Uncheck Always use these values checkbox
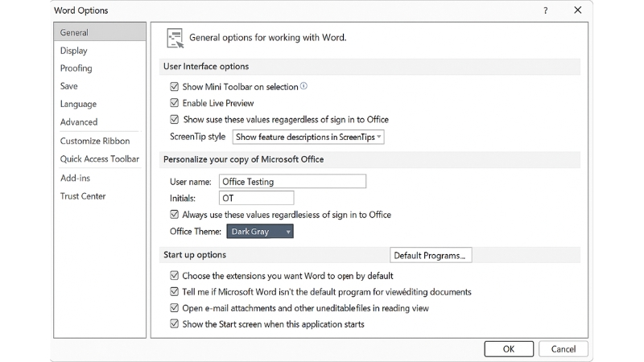 (175, 215)
